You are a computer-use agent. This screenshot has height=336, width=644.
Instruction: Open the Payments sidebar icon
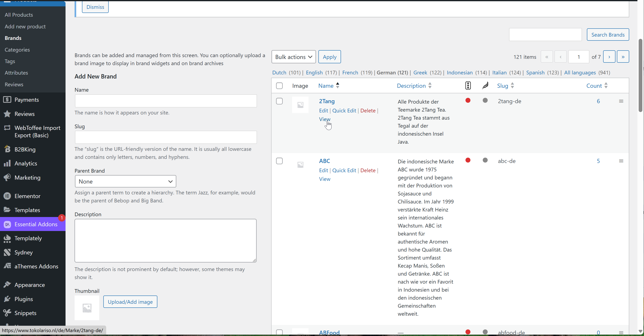(7, 100)
